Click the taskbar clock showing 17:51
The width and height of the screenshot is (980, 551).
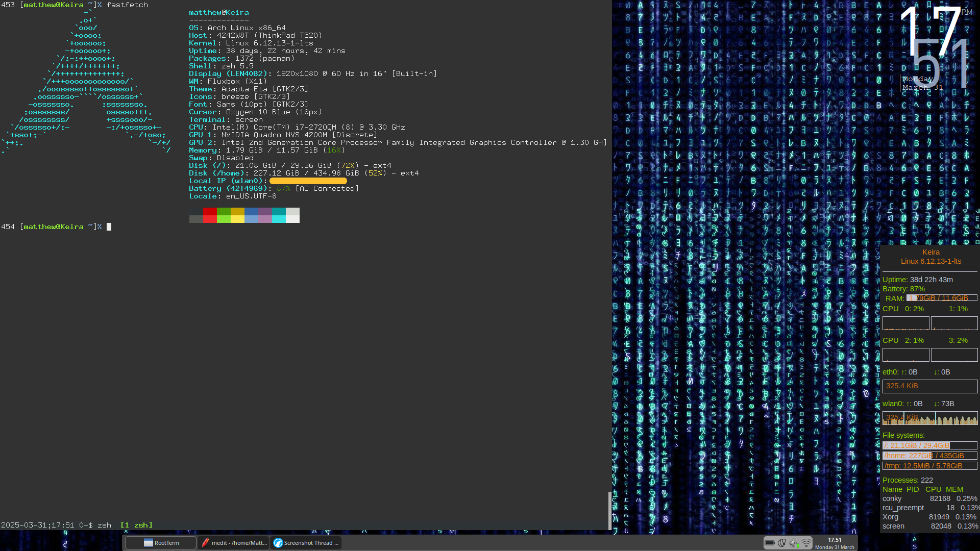pyautogui.click(x=835, y=543)
